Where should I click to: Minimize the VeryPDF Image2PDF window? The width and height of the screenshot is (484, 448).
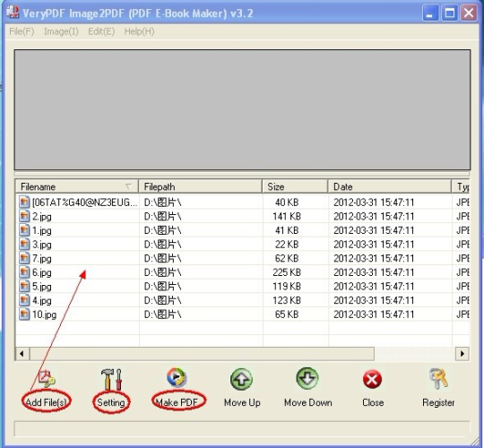coord(430,13)
